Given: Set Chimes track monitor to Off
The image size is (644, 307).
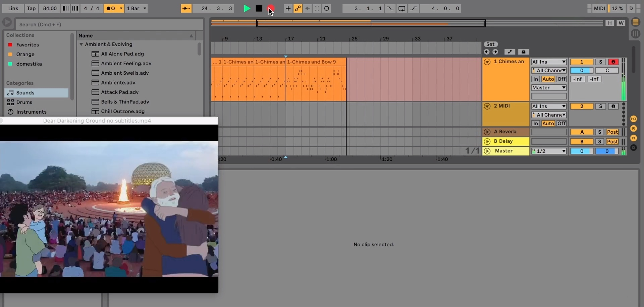Looking at the screenshot, I should (x=561, y=79).
